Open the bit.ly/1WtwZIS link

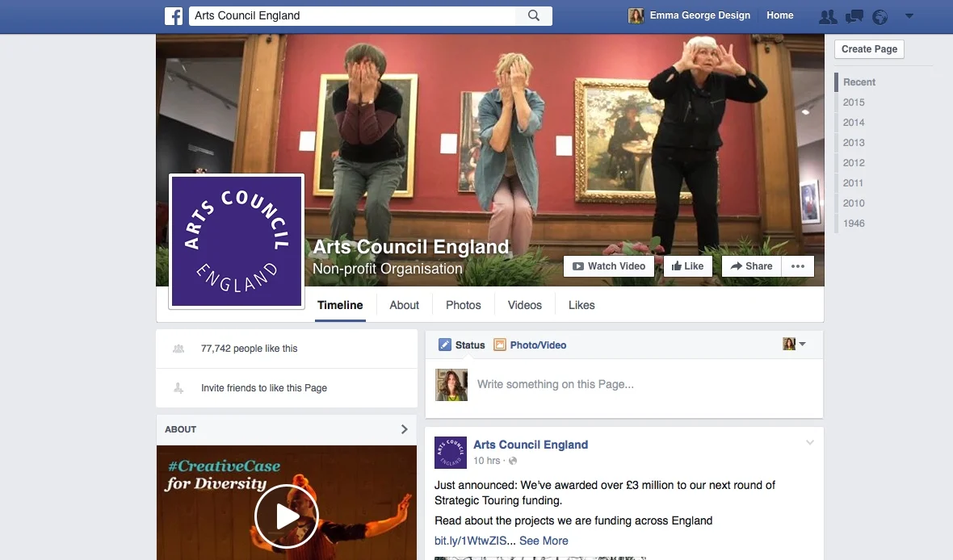point(470,541)
